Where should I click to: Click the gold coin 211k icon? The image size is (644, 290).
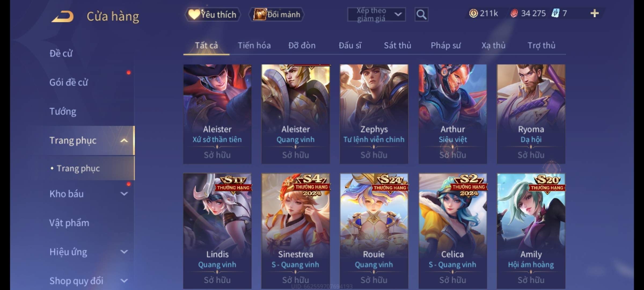[473, 13]
